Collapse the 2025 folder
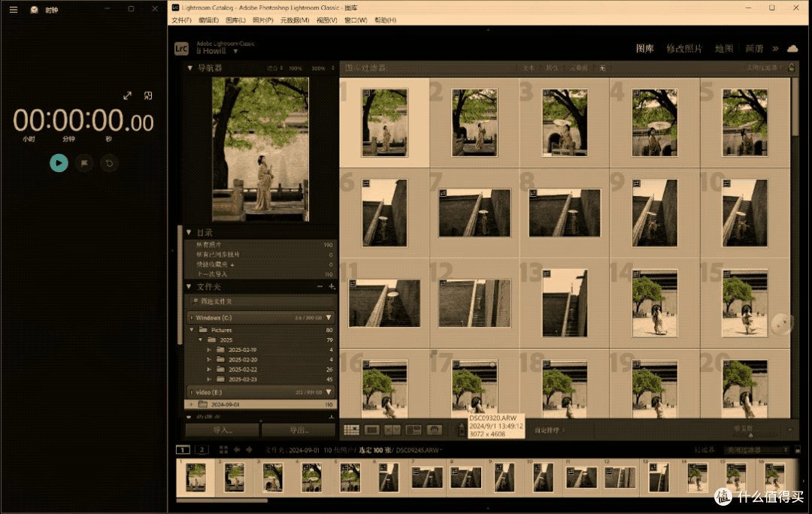 pos(201,340)
